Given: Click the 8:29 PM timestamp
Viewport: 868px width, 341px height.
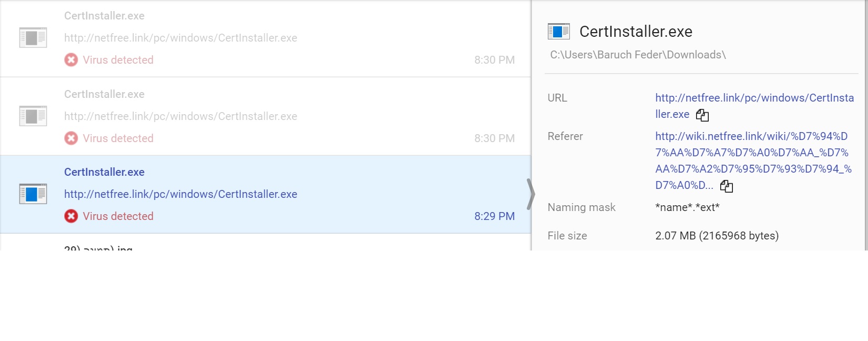Looking at the screenshot, I should click(x=494, y=216).
